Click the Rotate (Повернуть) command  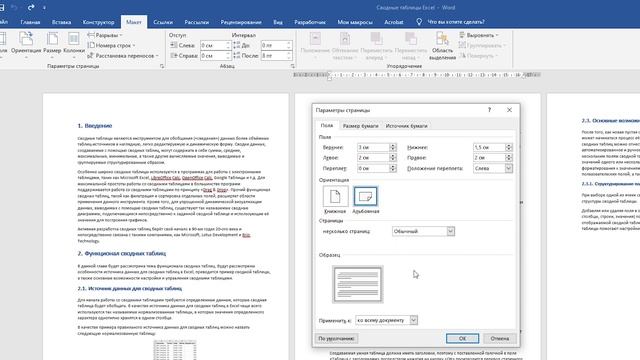pos(479,56)
